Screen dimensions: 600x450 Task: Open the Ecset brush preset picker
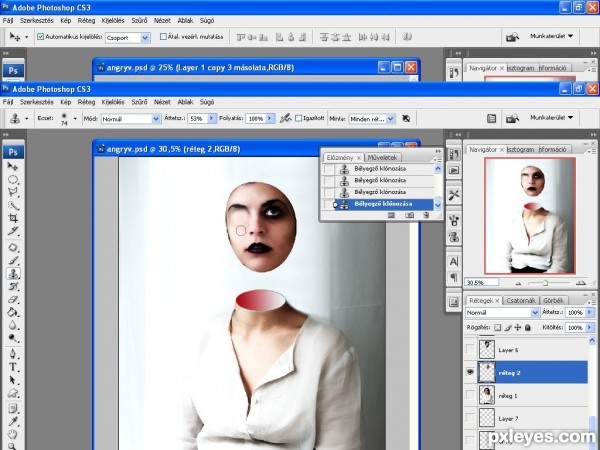(x=75, y=119)
